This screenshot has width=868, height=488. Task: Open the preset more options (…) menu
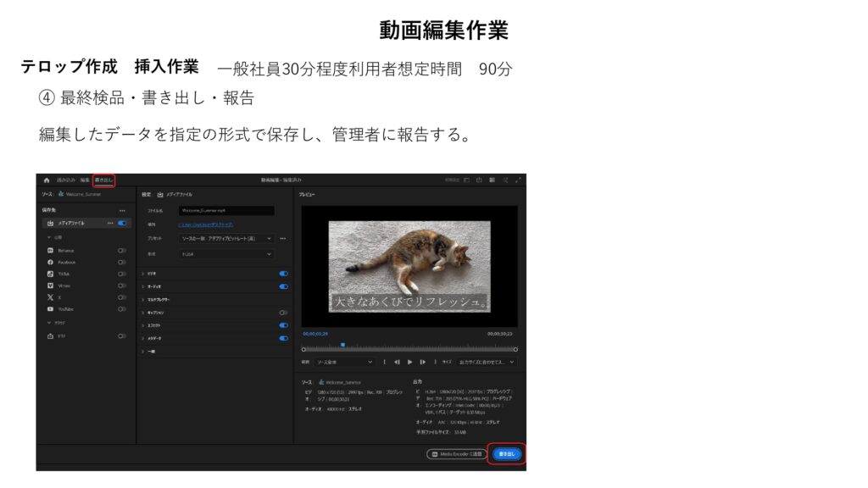(x=283, y=238)
